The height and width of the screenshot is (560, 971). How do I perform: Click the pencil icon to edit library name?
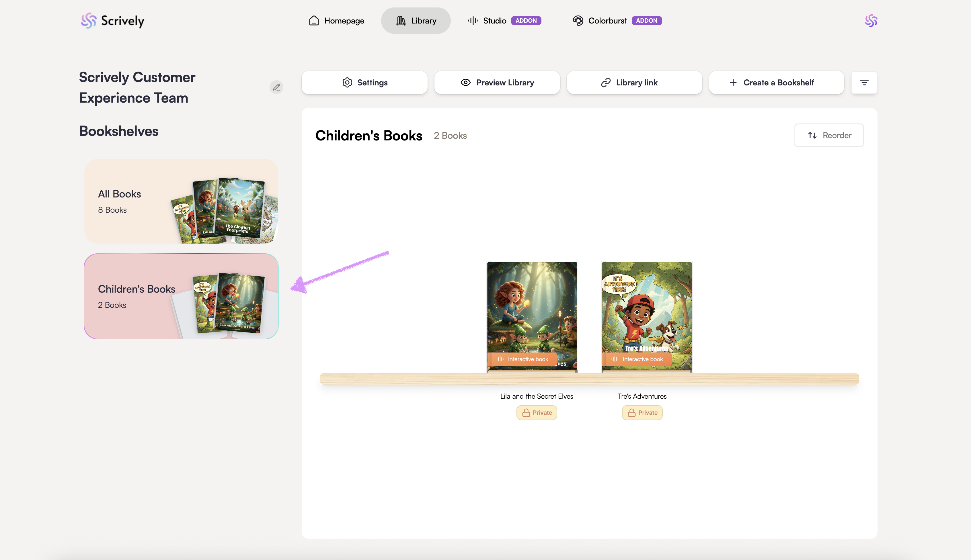pos(276,87)
